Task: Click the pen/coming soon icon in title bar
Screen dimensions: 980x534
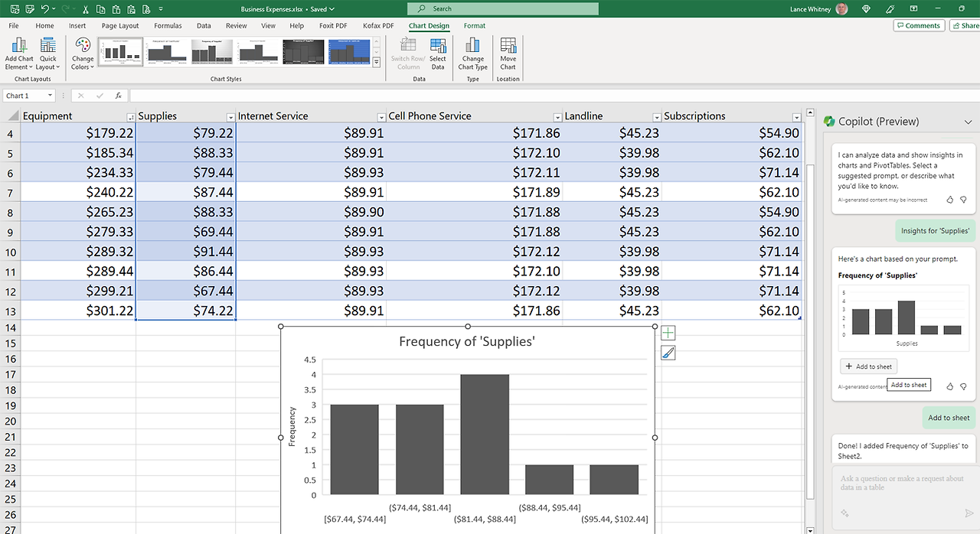Action: (890, 8)
